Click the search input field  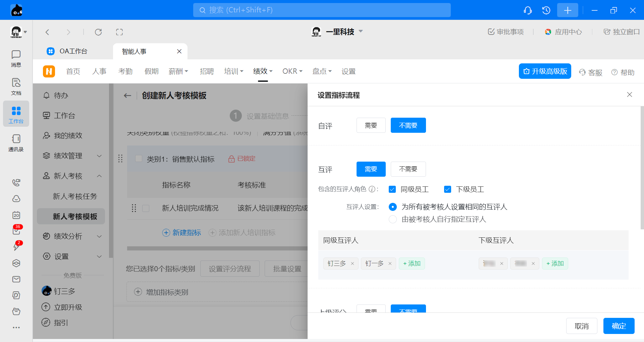coord(322,10)
